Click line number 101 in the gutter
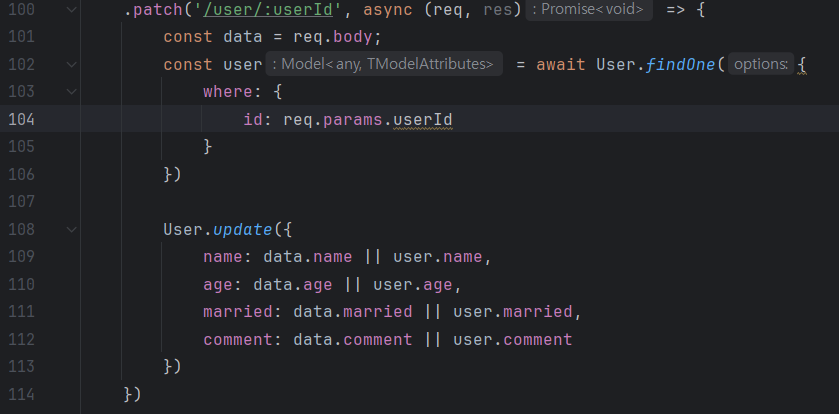The width and height of the screenshot is (839, 414). coord(22,37)
